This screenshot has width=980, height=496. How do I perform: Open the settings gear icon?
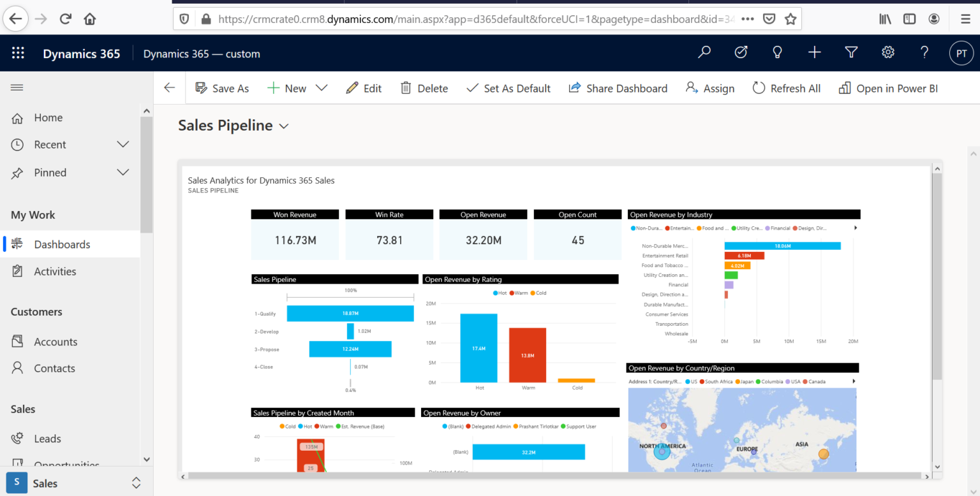(x=887, y=52)
